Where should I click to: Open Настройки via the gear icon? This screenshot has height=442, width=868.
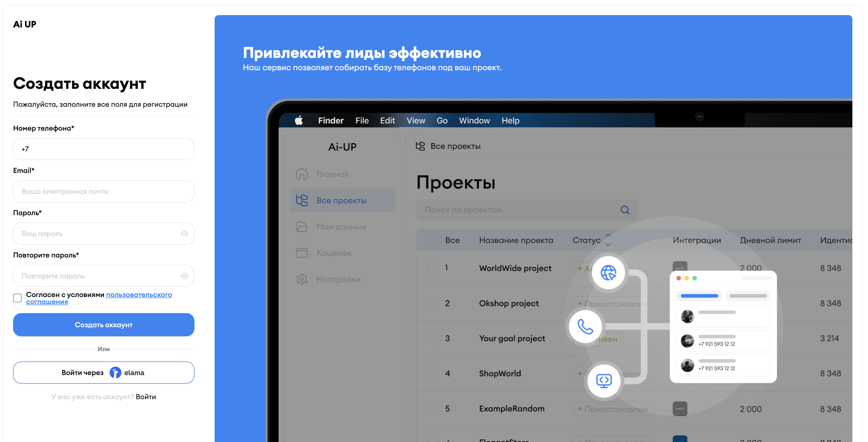click(x=302, y=279)
